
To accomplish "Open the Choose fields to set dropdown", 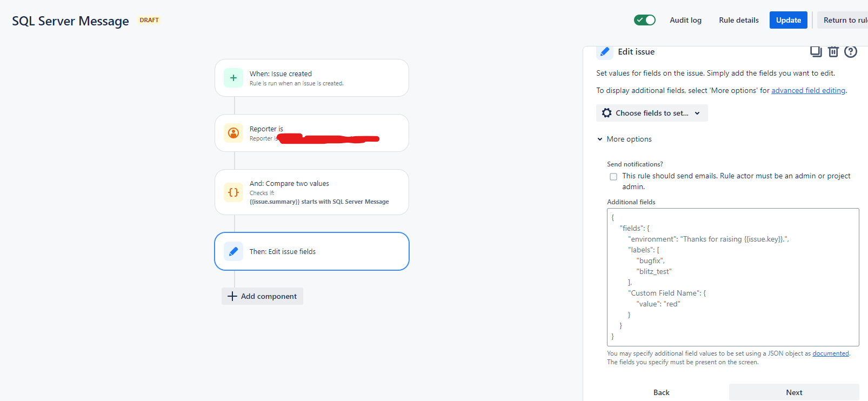I will pos(652,113).
